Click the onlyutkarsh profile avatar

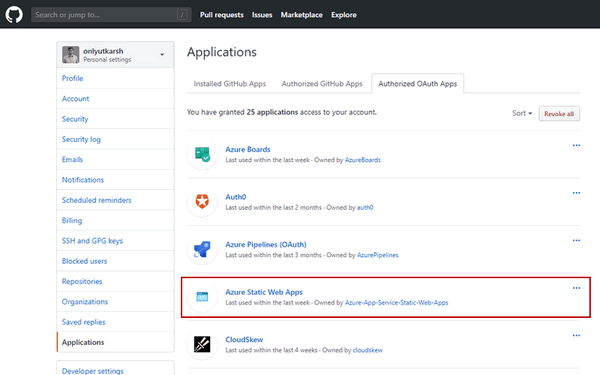point(71,55)
